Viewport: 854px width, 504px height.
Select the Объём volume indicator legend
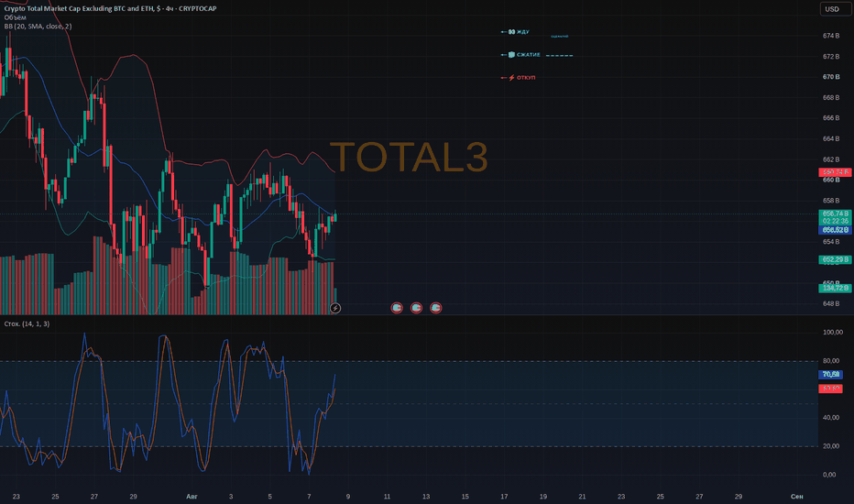[x=15, y=17]
